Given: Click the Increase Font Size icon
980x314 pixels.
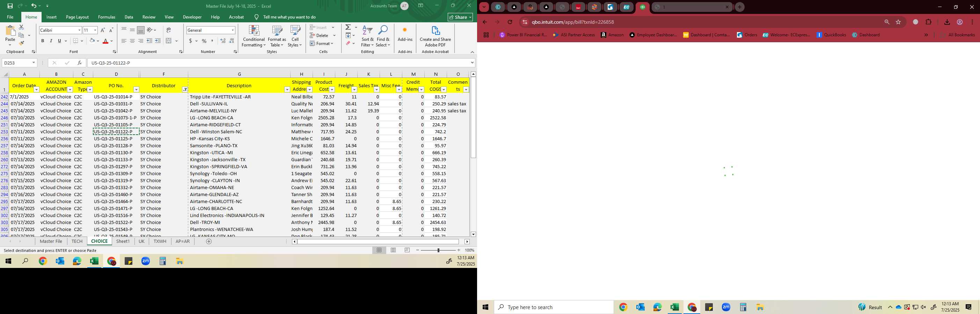Looking at the screenshot, I should coord(103,30).
